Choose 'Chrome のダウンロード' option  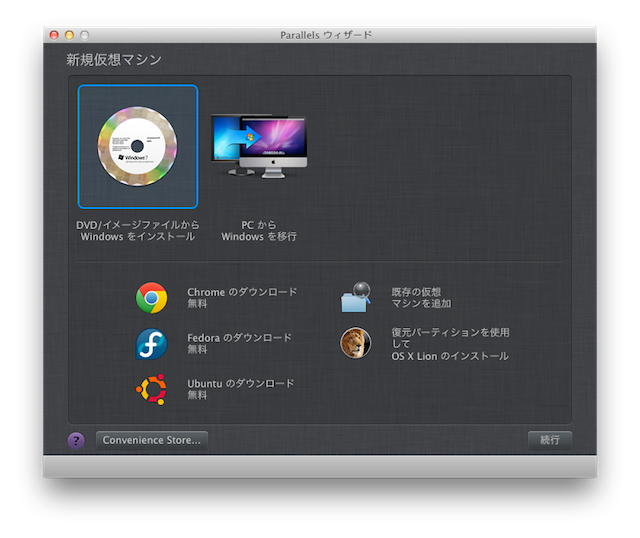tap(242, 292)
